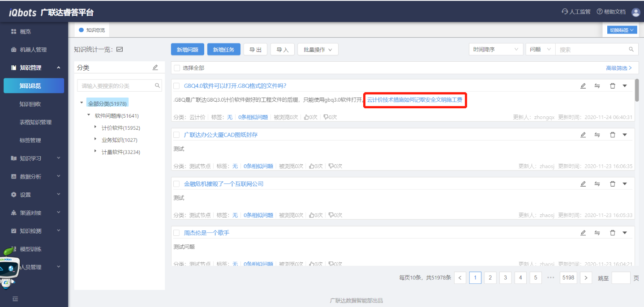The image size is (644, 307).
Task: Collapse the sidebar using the bottom menu icon
Action: click(x=15, y=298)
